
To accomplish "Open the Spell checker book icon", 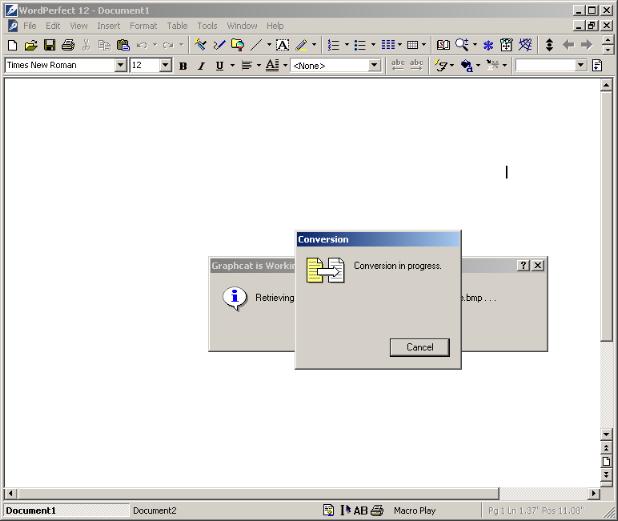I will [443, 45].
